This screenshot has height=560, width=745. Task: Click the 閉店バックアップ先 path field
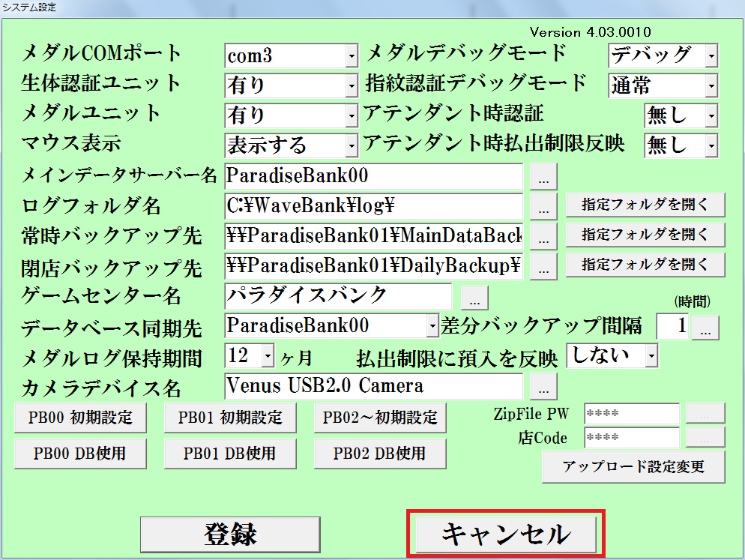(374, 266)
